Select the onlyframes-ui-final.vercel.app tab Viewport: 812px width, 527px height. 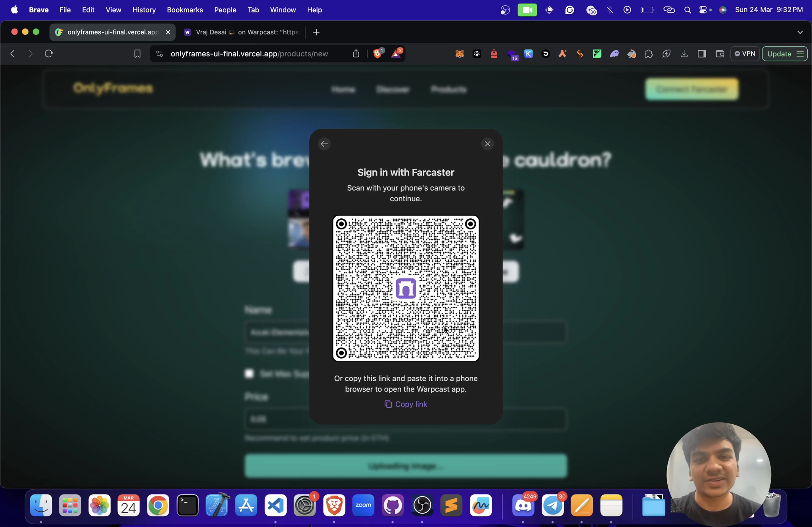113,32
